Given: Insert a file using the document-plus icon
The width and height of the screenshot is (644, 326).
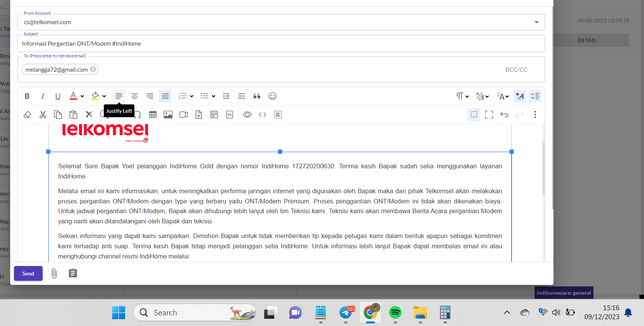Looking at the screenshot, I should 199,115.
